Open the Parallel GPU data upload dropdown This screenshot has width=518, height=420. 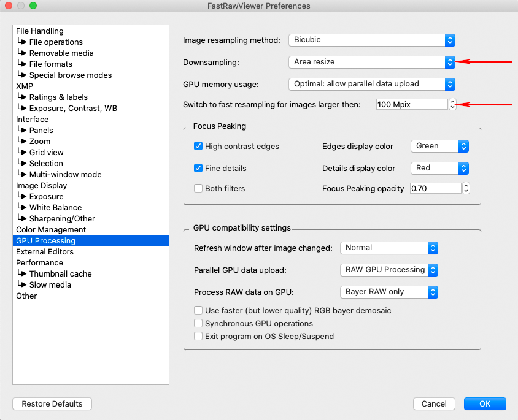(x=389, y=270)
